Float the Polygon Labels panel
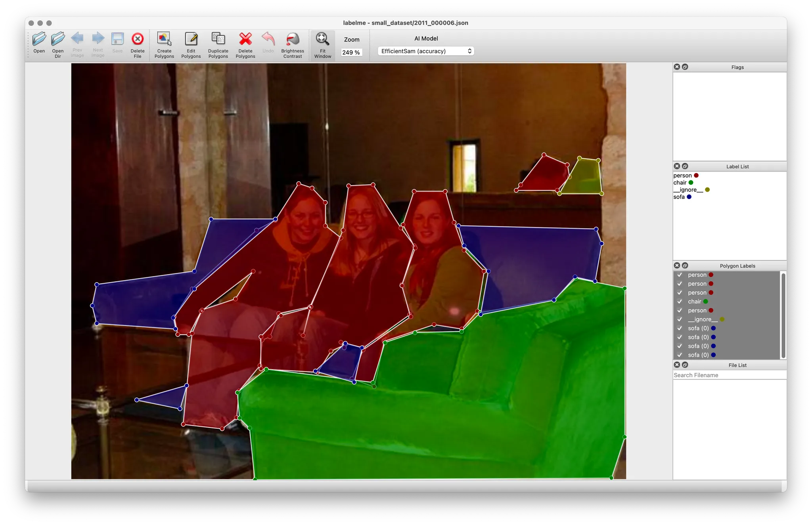Image resolution: width=812 pixels, height=525 pixels. pos(685,265)
